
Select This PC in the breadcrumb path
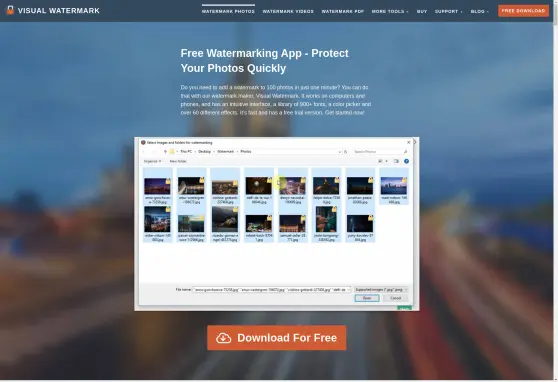tap(186, 152)
